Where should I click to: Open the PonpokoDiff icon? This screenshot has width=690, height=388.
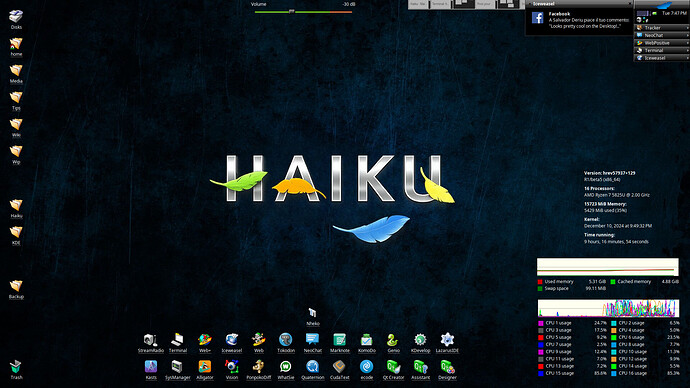click(x=259, y=366)
